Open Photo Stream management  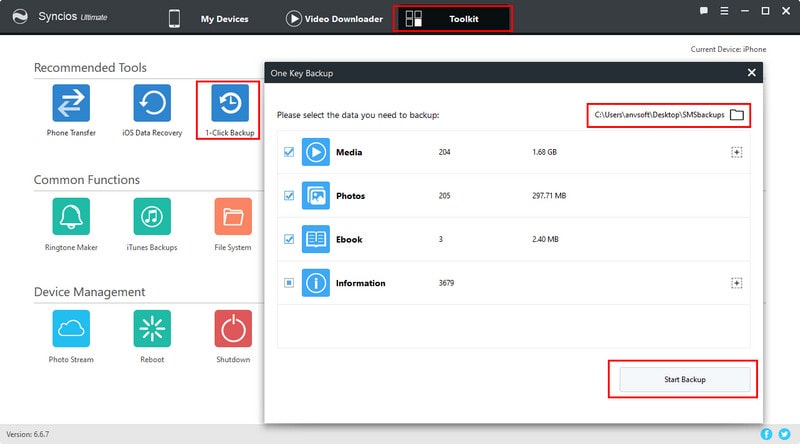tap(71, 328)
